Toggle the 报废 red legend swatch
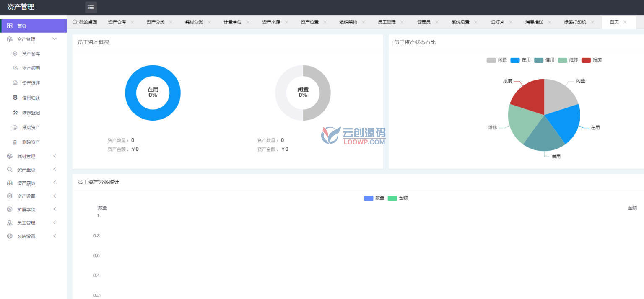644x299 pixels. [586, 60]
